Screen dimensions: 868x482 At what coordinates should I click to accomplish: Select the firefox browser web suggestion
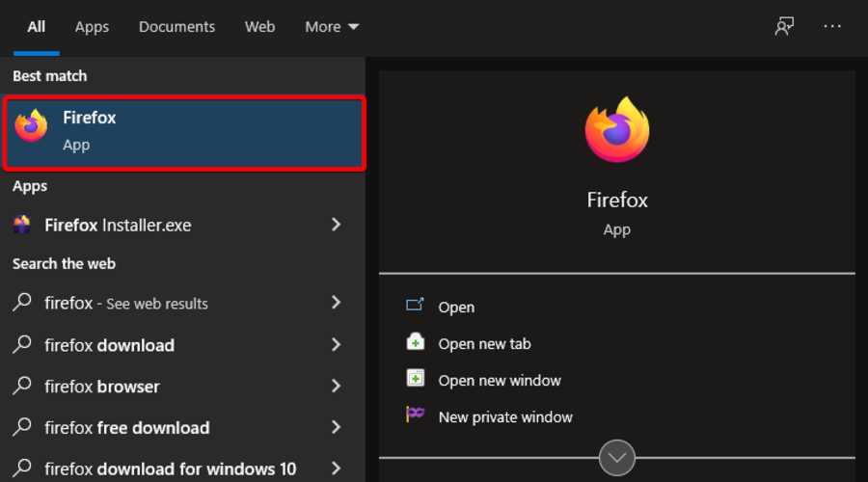[102, 387]
